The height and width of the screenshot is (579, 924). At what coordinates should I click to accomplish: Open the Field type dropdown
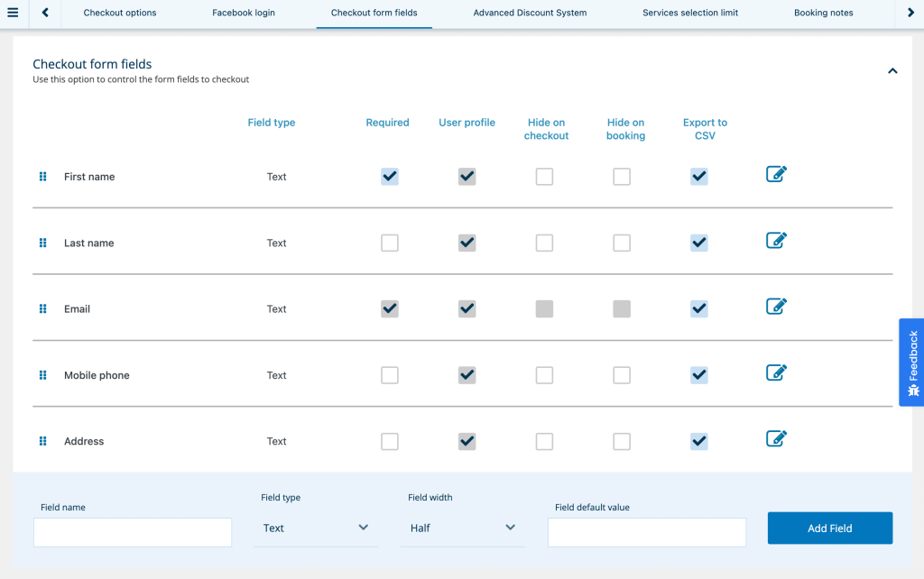315,528
